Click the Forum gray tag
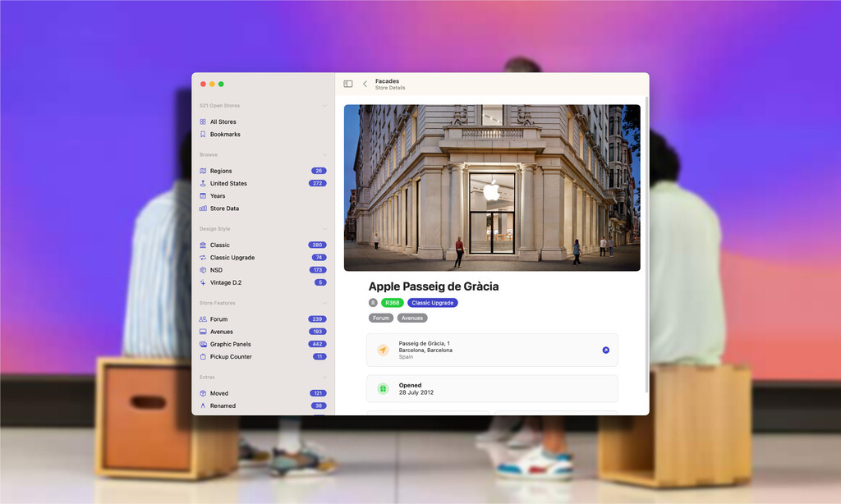Image resolution: width=841 pixels, height=504 pixels. click(381, 318)
